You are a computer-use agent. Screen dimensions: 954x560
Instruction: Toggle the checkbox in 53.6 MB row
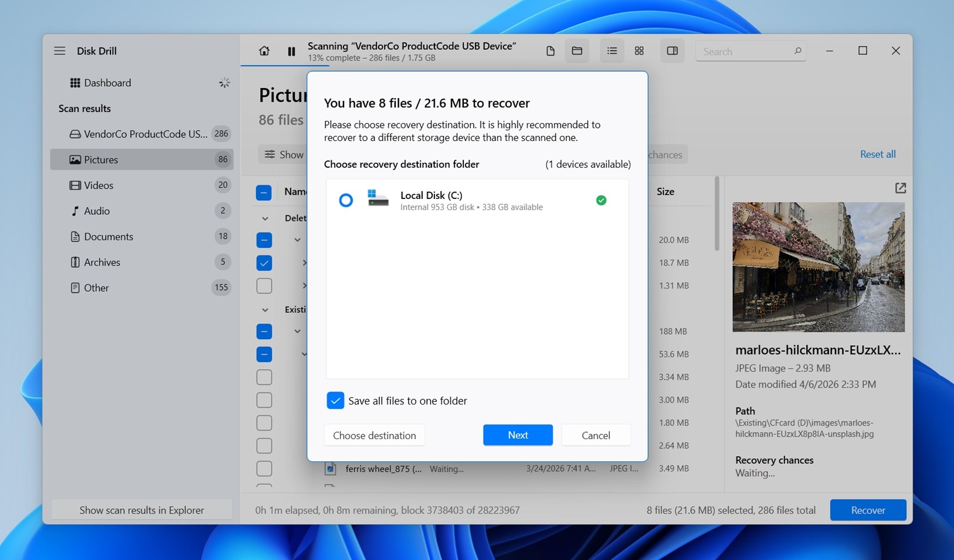click(x=264, y=355)
